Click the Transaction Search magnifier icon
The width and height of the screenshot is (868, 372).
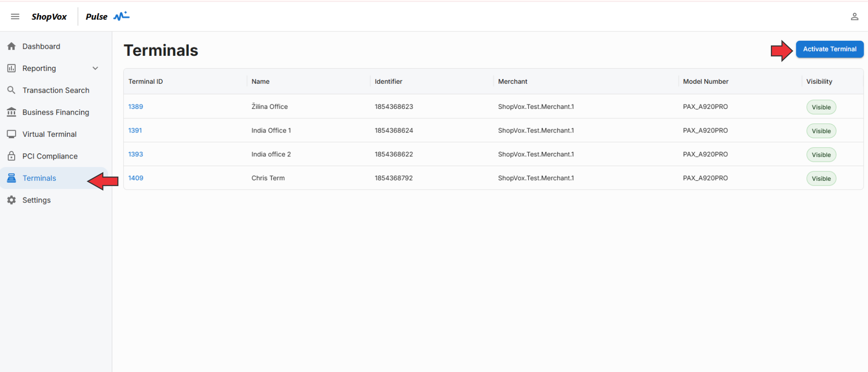[x=12, y=90]
